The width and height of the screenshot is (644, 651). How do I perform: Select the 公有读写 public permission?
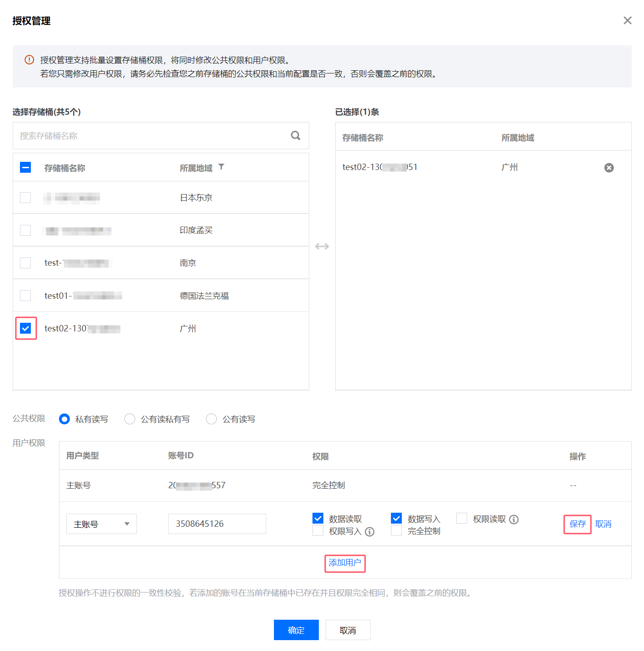211,419
